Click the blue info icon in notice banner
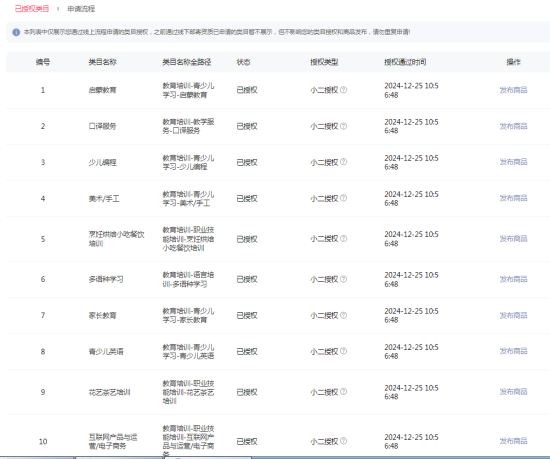The width and height of the screenshot is (550, 459). 16,32
